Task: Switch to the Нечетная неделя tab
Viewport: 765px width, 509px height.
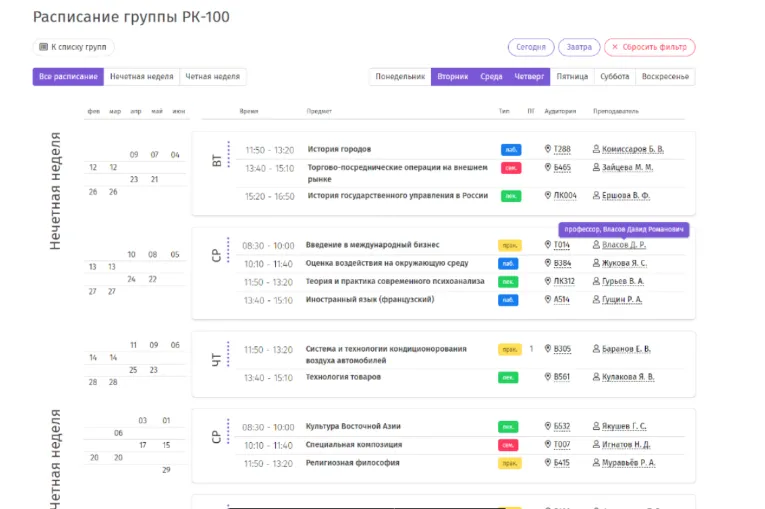Action: tap(141, 77)
